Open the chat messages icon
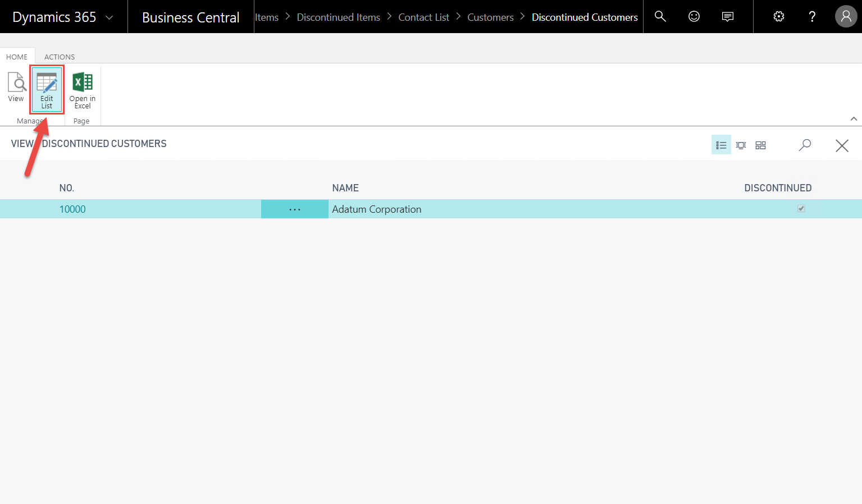This screenshot has height=504, width=862. (x=728, y=17)
